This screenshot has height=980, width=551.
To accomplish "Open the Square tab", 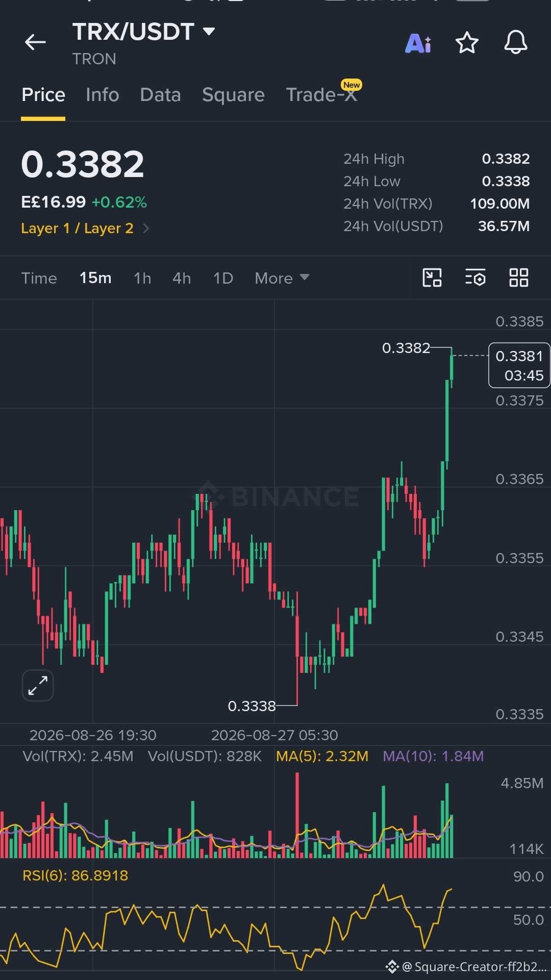I will click(234, 95).
